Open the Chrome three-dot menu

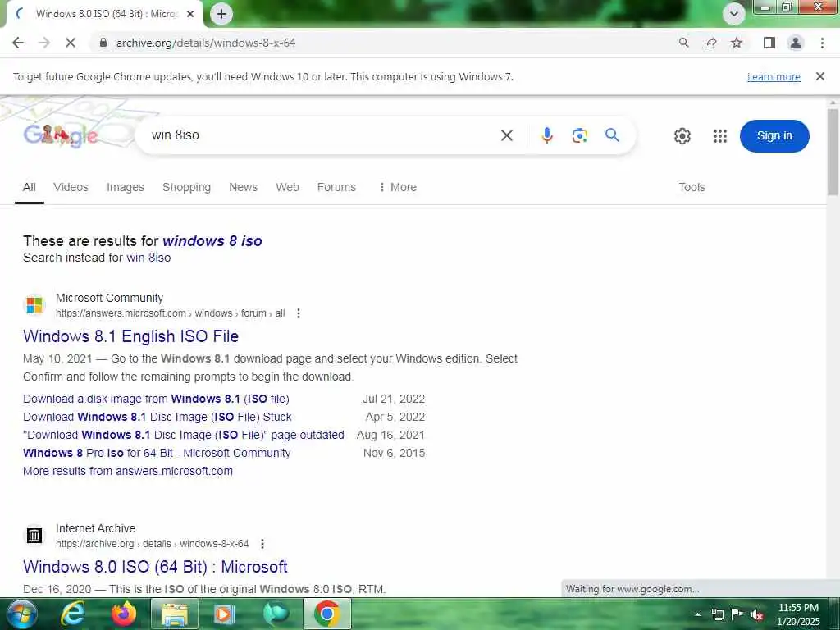point(822,43)
